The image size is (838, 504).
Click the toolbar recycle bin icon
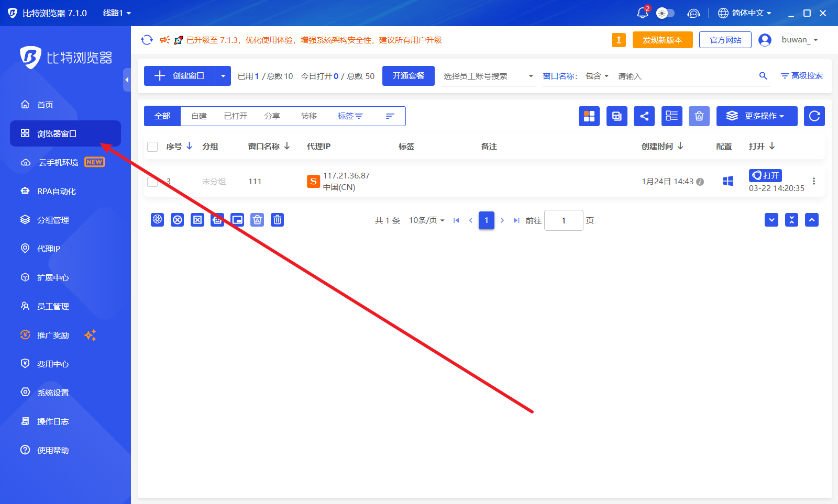coord(699,116)
